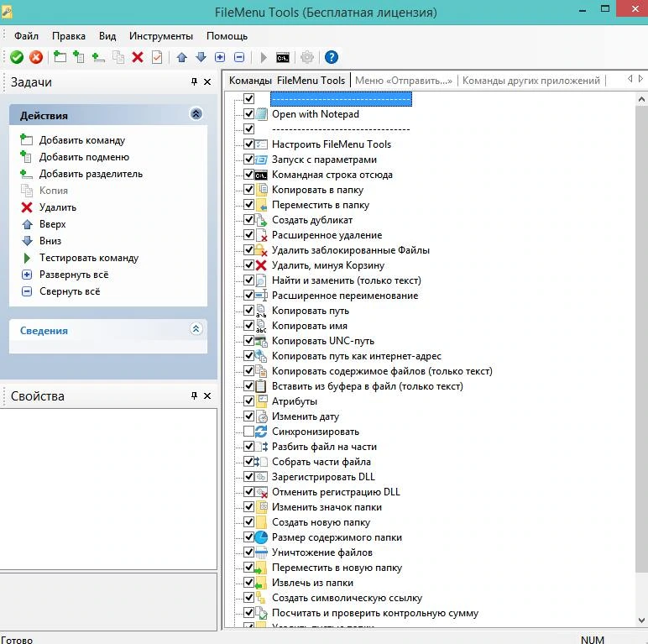
Task: Click Свернуть всё action link
Action: (x=70, y=291)
